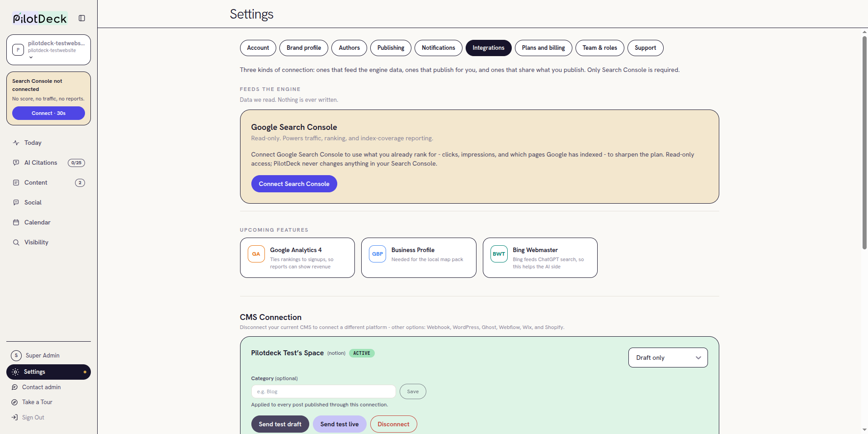This screenshot has width=868, height=434.
Task: Click the ACTIVE status badge
Action: 362,353
